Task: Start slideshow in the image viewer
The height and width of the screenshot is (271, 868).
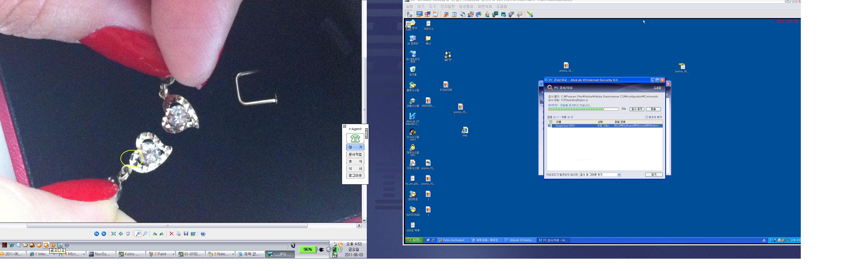Action: coord(128,234)
